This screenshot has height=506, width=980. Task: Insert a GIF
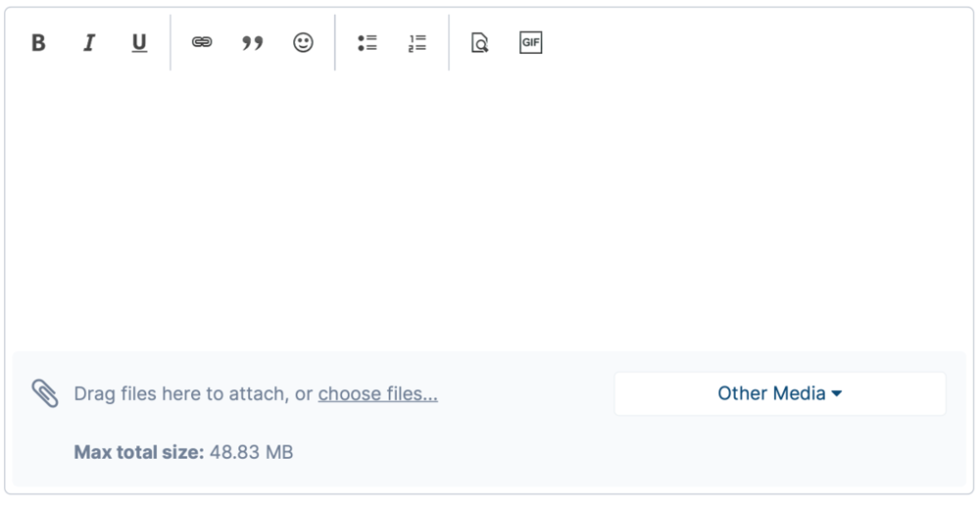(x=530, y=43)
